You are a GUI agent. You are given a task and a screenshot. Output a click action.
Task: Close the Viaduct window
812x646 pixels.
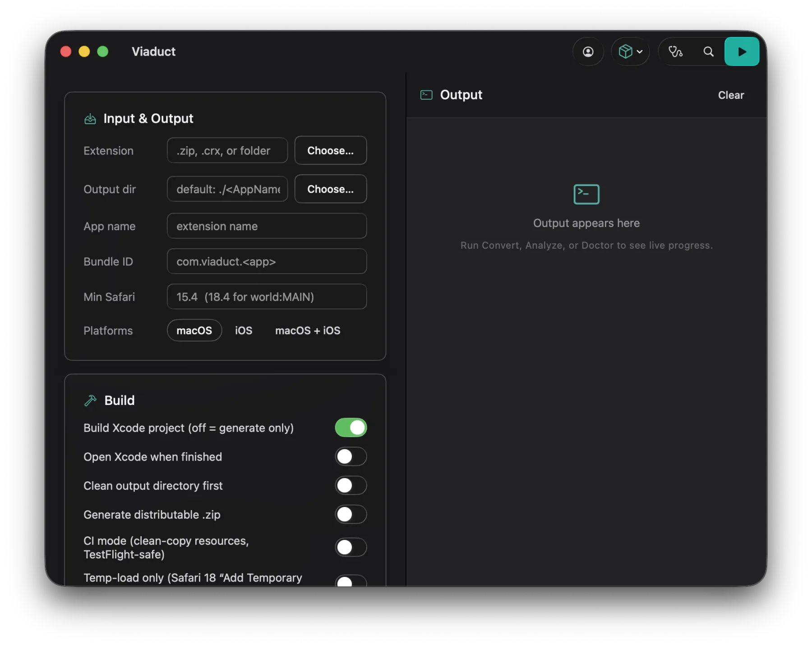coord(66,51)
